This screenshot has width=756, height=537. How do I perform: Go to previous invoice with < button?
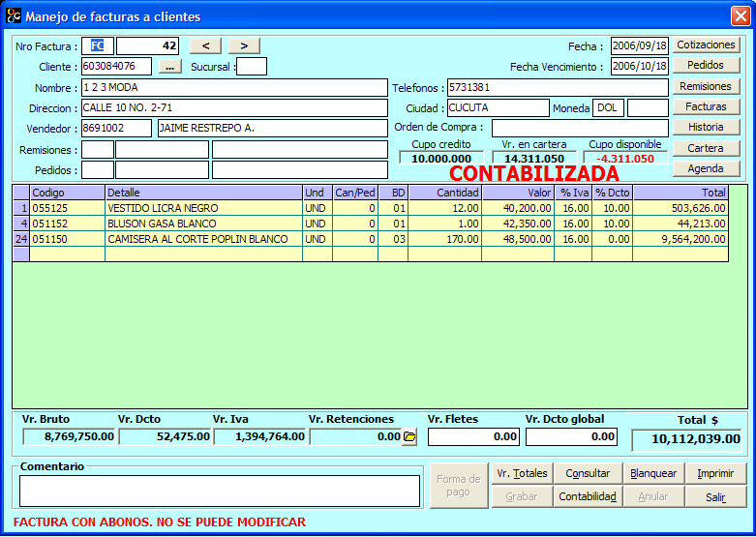[x=205, y=45]
